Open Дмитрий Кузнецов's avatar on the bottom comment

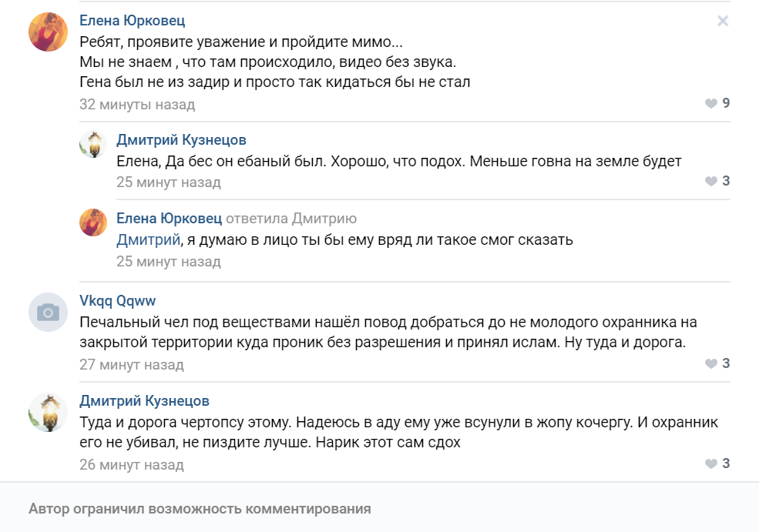(x=48, y=412)
